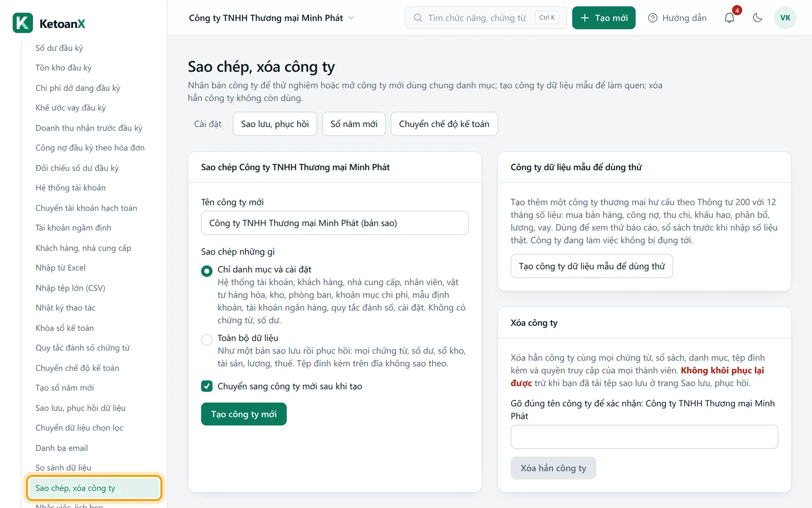
Task: Focus the delete confirmation name field
Action: 645,437
